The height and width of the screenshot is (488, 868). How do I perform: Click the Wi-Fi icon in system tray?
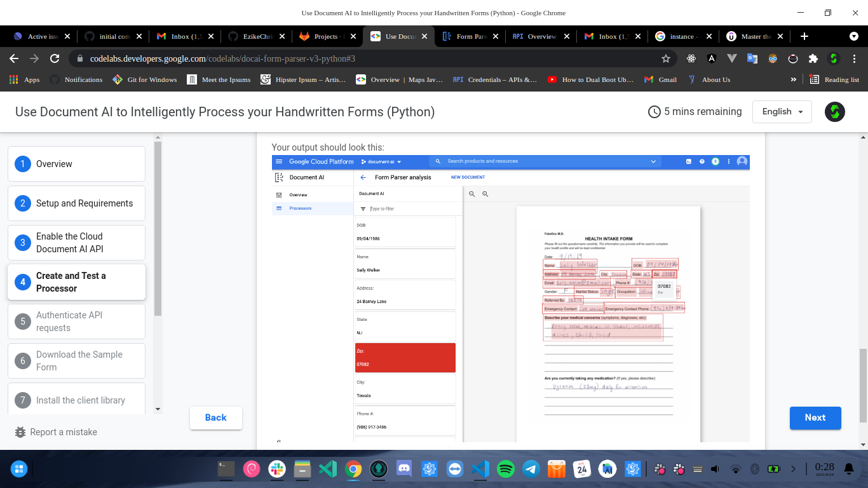click(x=736, y=470)
